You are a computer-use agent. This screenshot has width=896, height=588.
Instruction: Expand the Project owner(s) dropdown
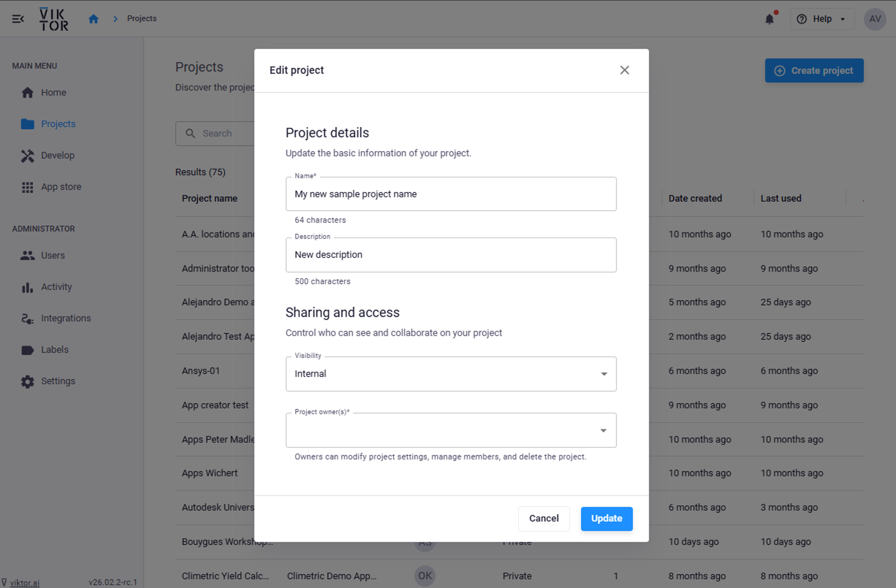pyautogui.click(x=451, y=430)
